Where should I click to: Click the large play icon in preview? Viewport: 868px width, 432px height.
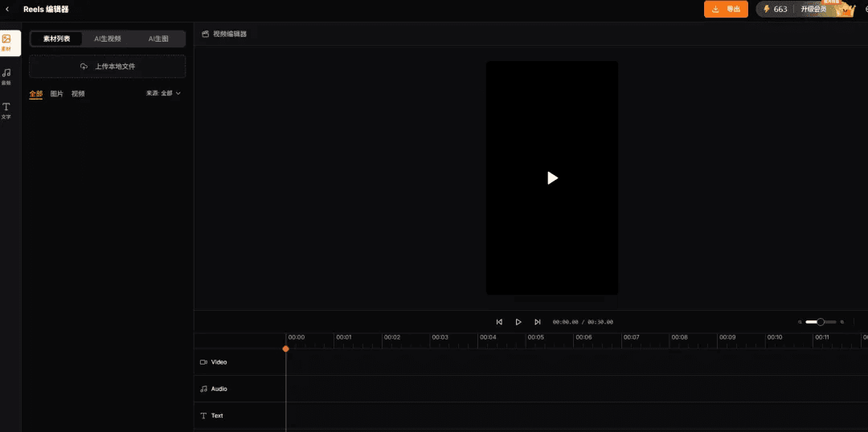pos(552,178)
